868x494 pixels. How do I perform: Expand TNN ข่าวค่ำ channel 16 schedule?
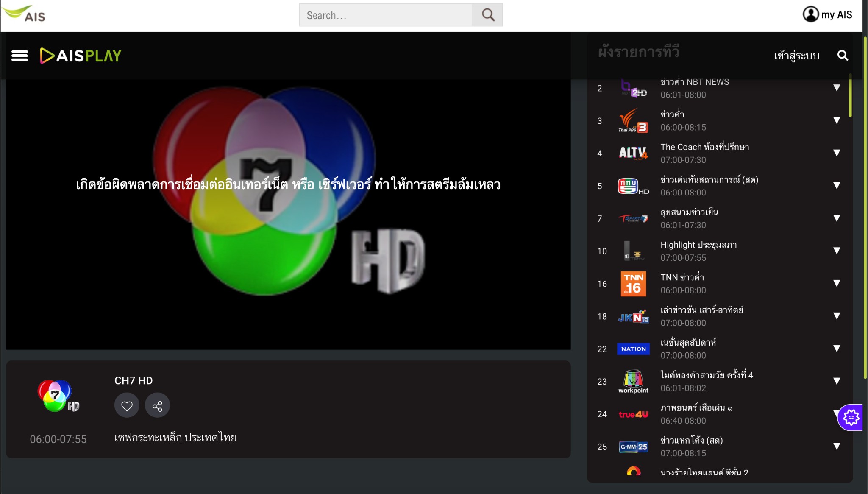837,283
